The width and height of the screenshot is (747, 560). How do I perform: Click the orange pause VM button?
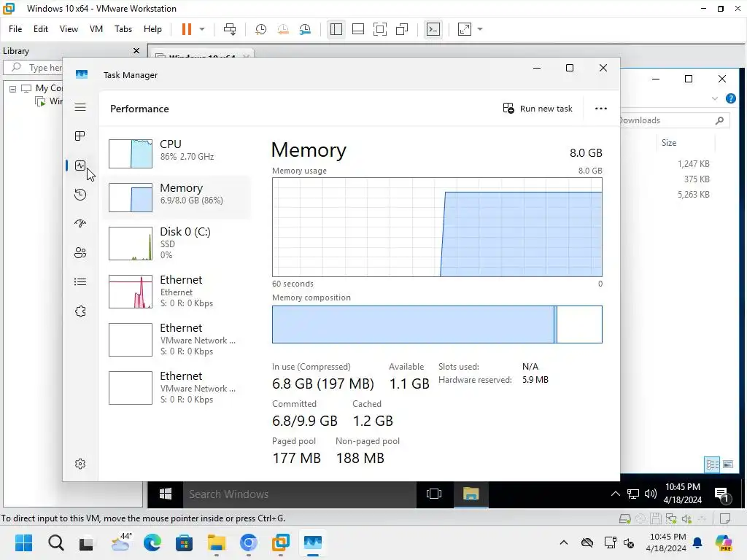[x=186, y=29]
